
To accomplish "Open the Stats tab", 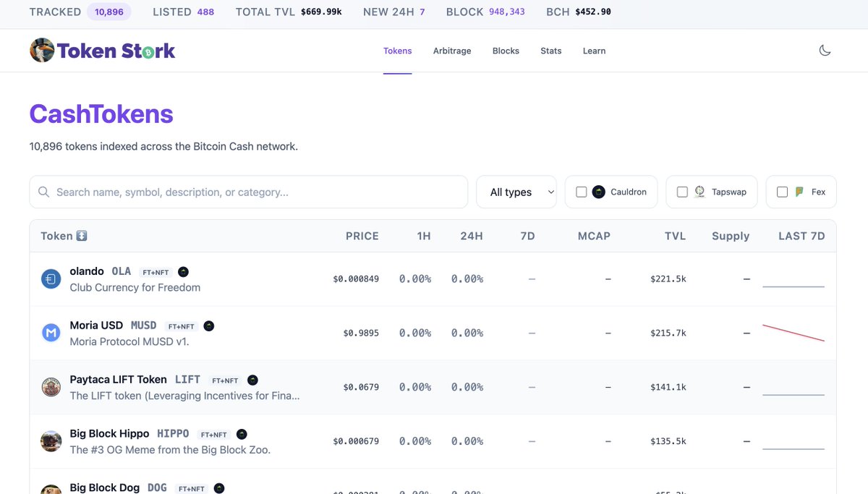I will (x=551, y=51).
